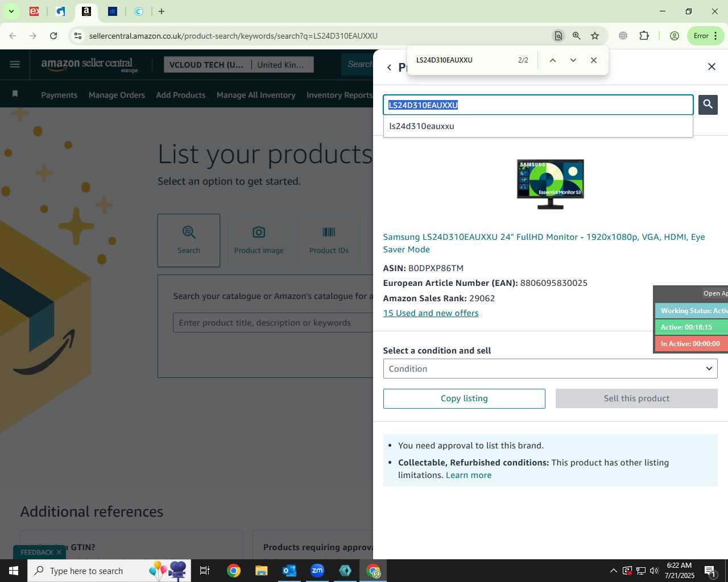Open File Explorer from the taskbar

[x=261, y=571]
